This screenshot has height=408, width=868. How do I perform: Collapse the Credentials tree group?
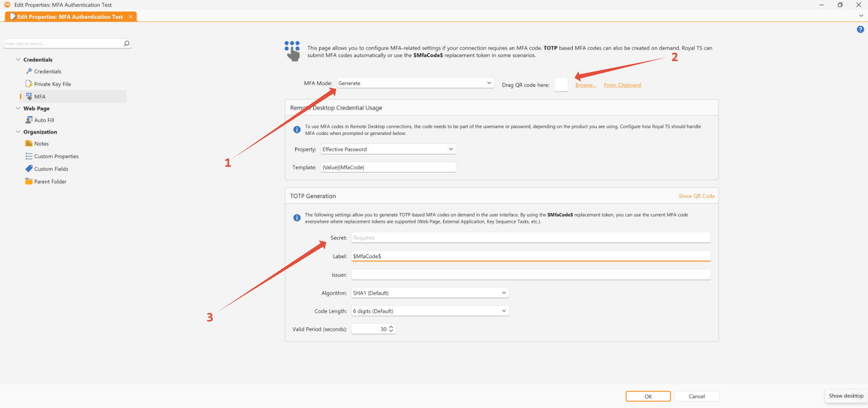18,59
